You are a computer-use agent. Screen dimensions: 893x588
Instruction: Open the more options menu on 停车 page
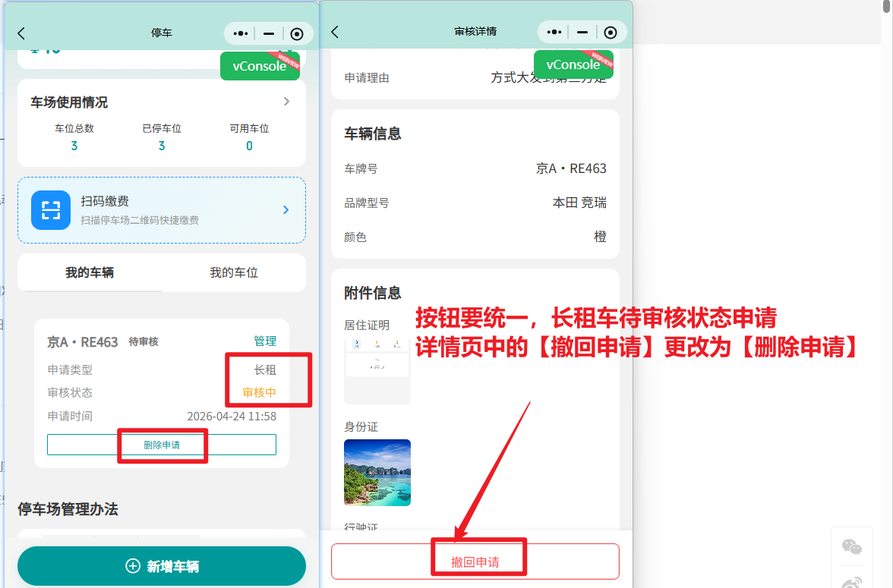point(241,33)
